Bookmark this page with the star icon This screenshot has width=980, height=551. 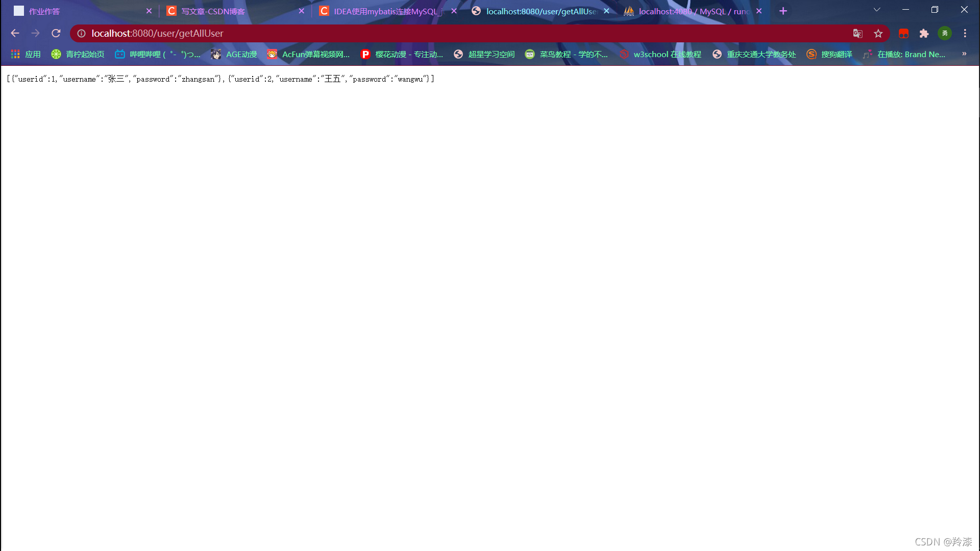point(878,33)
